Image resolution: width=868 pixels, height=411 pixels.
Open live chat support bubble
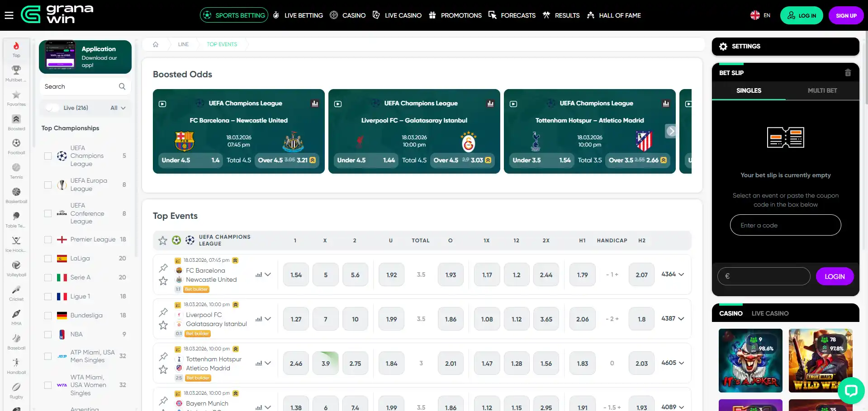point(851,390)
